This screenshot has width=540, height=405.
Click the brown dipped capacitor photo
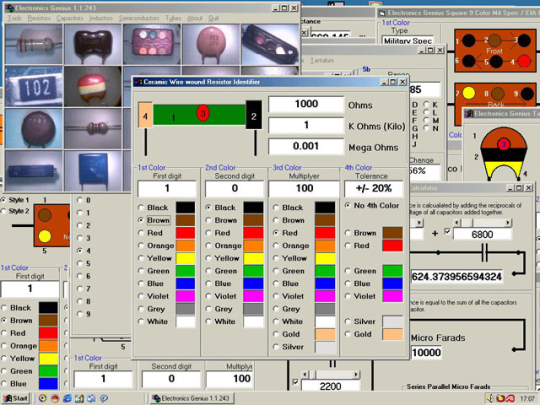93,44
